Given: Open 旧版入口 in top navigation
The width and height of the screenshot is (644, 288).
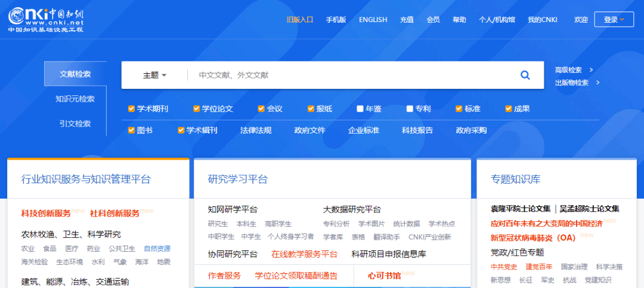Looking at the screenshot, I should [300, 19].
